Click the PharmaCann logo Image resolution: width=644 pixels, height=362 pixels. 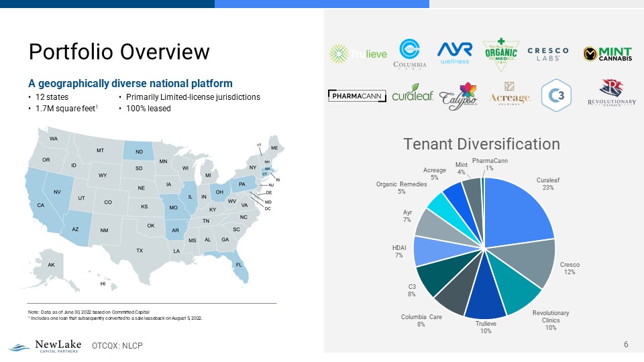point(357,96)
